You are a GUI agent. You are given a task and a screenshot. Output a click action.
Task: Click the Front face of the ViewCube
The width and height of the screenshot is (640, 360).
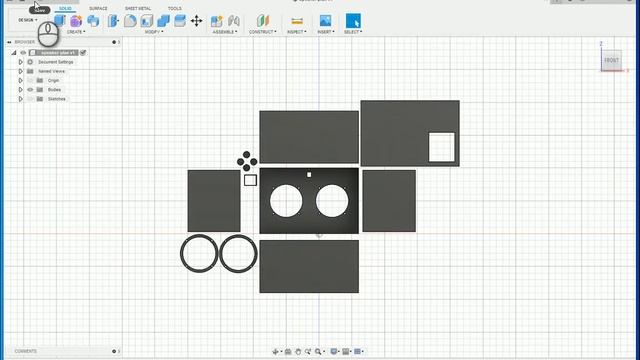[611, 60]
